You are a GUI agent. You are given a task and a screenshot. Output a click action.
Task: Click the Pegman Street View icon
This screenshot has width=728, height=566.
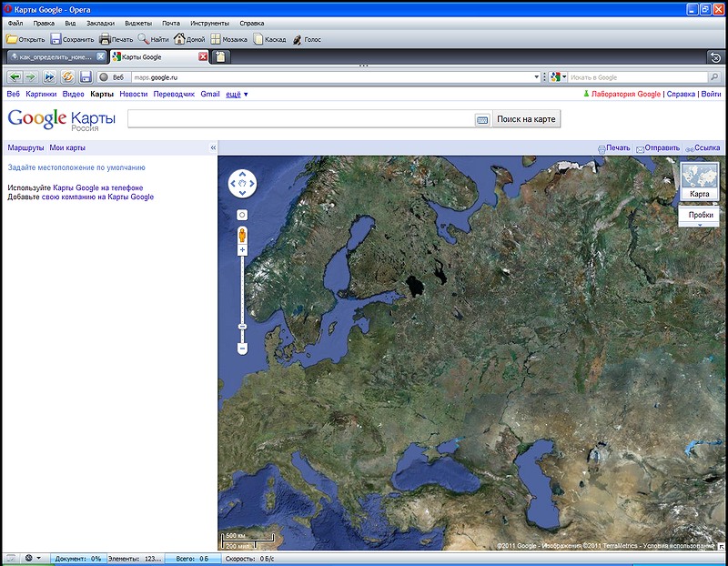click(x=243, y=236)
